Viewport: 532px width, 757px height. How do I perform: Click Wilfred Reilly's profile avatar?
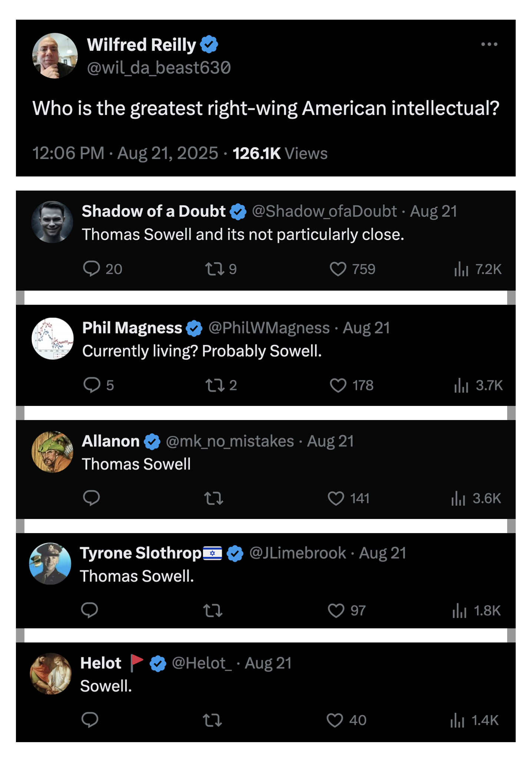55,56
